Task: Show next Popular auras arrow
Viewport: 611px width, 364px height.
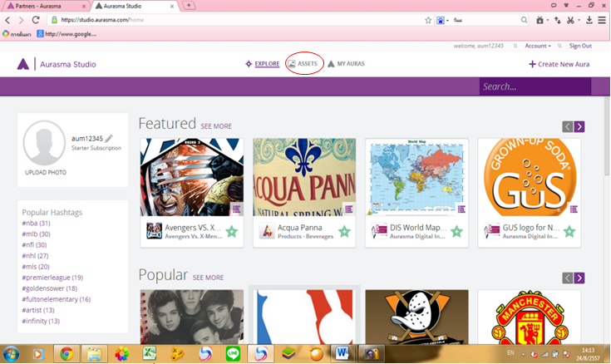Action: 579,278
